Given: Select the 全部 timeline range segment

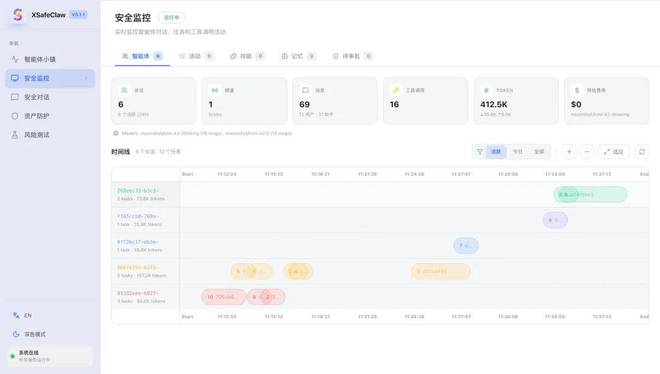Looking at the screenshot, I should [x=539, y=152].
